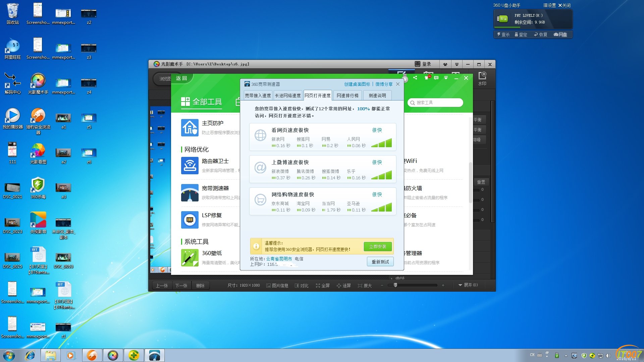Screen dimensions: 644x362
Task: Open Windows Explorer folder on taskbar
Action: pyautogui.click(x=51, y=355)
